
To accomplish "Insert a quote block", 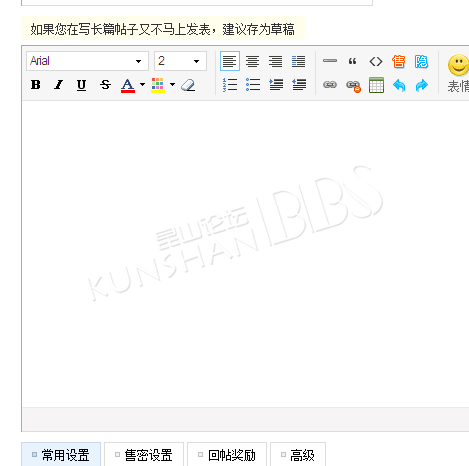I will [353, 61].
